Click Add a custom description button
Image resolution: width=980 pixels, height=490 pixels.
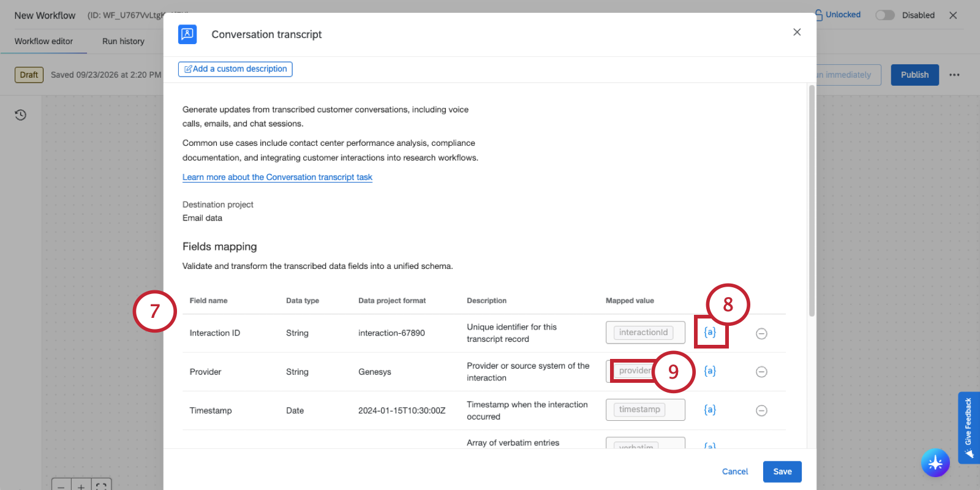tap(235, 69)
